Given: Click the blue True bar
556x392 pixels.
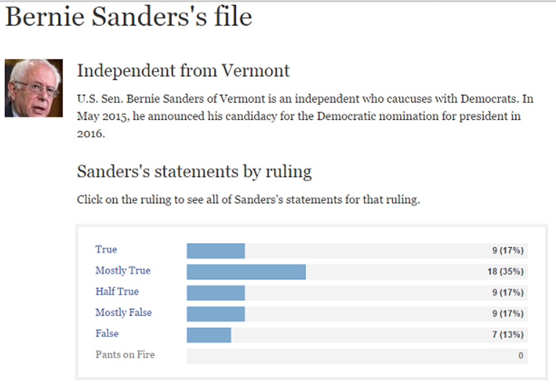Looking at the screenshot, I should [216, 251].
